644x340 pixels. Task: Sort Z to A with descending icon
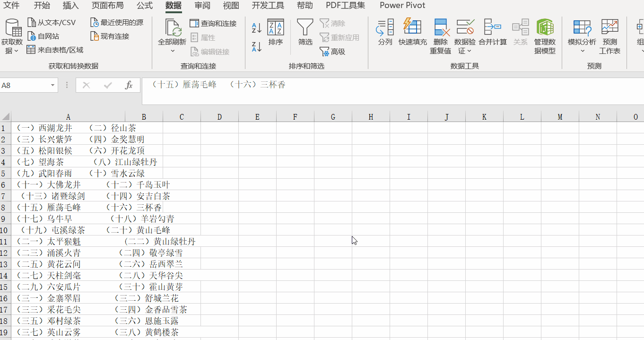255,46
